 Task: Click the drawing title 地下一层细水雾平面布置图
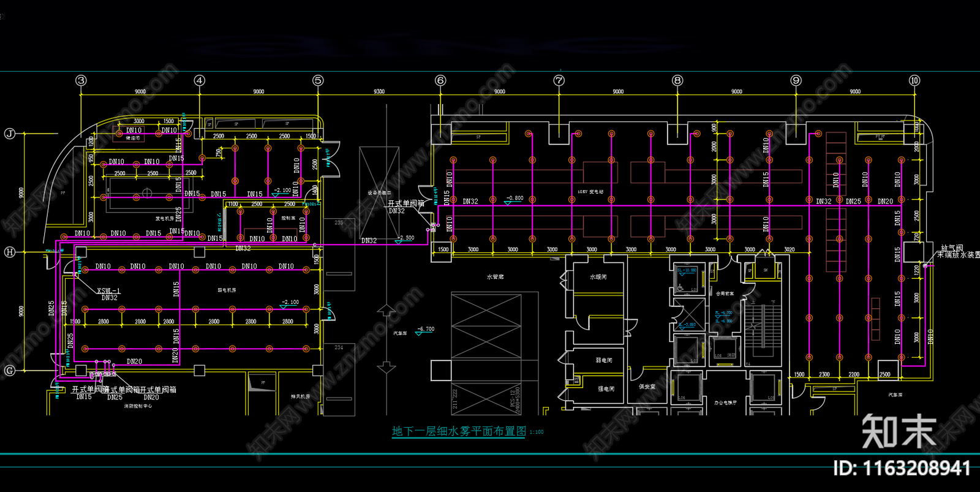coord(459,431)
